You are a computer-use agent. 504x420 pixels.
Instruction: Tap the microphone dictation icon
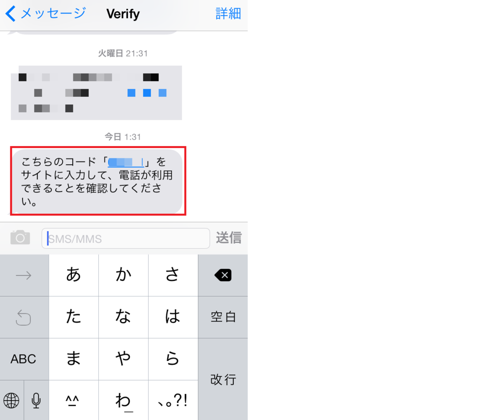click(36, 400)
